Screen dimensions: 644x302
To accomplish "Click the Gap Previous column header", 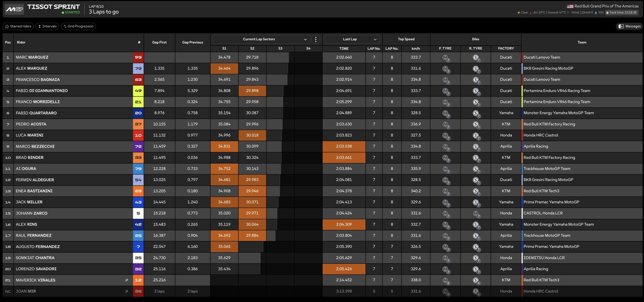I will [193, 42].
